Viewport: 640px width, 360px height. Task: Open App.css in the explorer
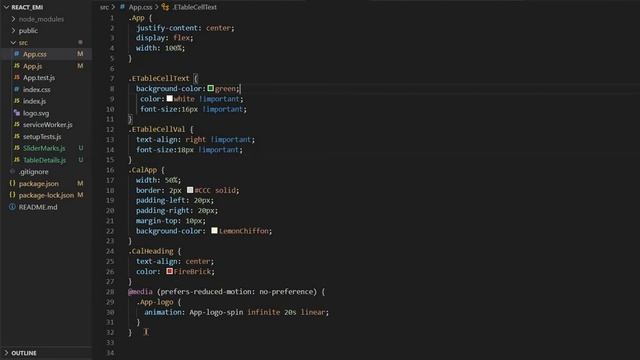(35, 54)
